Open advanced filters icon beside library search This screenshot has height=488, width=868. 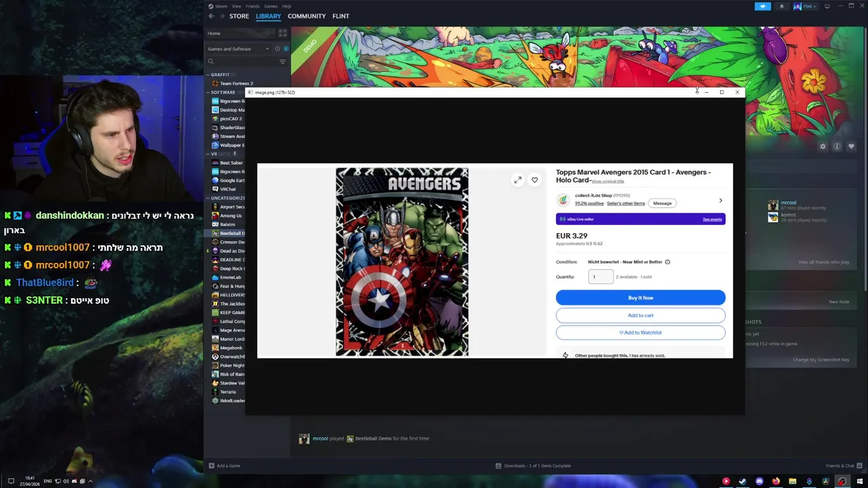pos(283,62)
